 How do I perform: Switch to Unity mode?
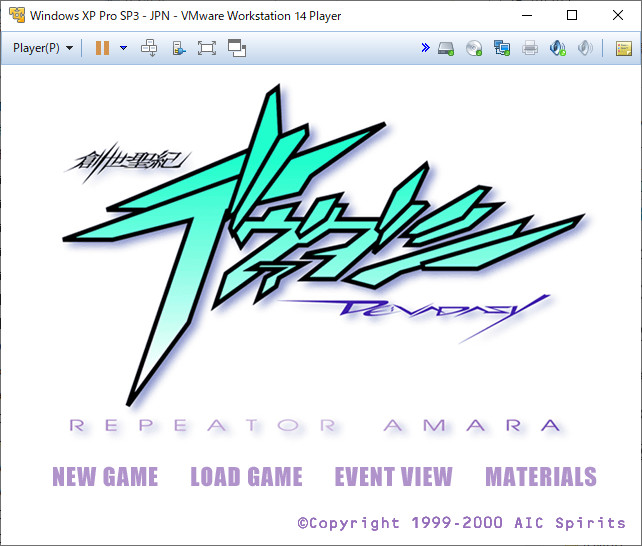tap(237, 48)
